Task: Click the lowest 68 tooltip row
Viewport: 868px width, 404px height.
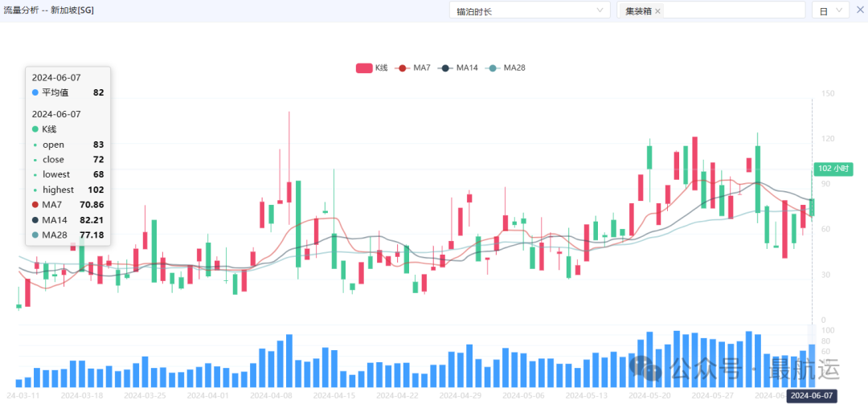Action: tap(68, 175)
